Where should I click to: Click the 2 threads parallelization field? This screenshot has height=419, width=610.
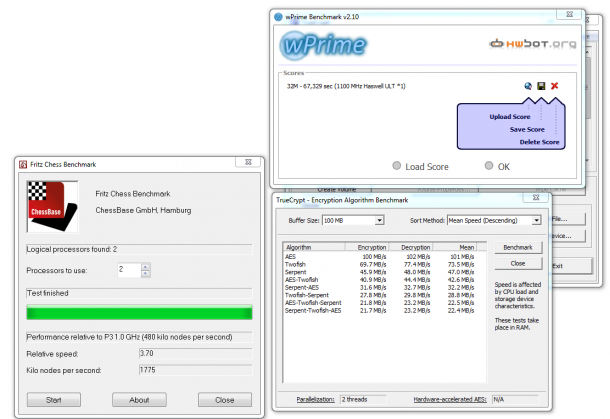click(363, 400)
